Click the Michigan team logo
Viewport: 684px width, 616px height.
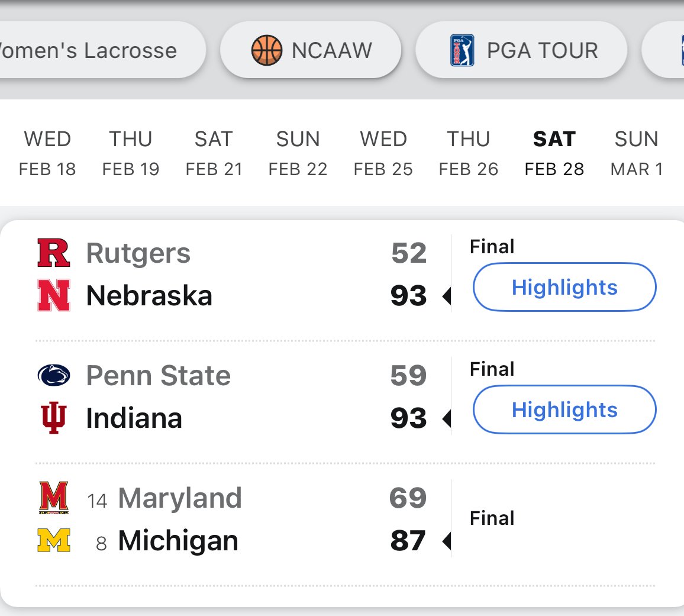pos(54,540)
